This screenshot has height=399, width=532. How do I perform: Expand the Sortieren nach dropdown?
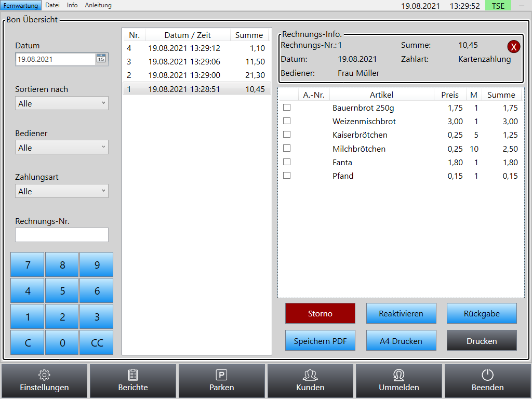[x=62, y=103]
